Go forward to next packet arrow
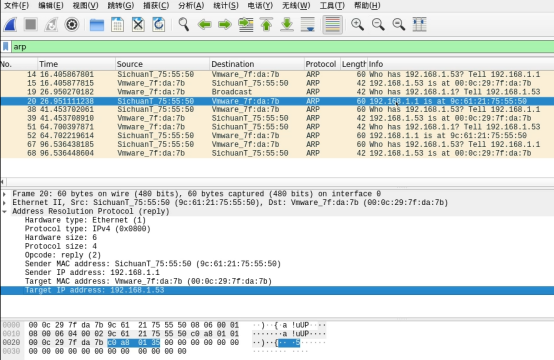 point(225,24)
